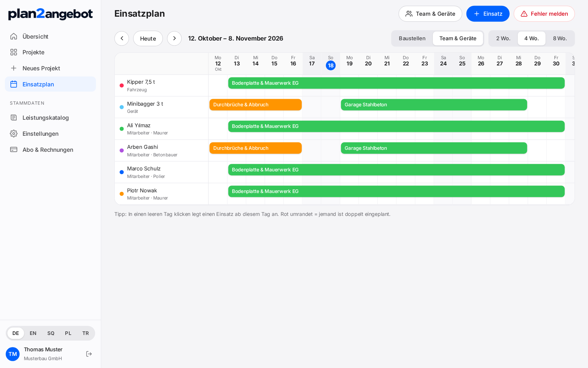Select the highlighted day 18 header
Screen dimensions: 588x368
[331, 63]
